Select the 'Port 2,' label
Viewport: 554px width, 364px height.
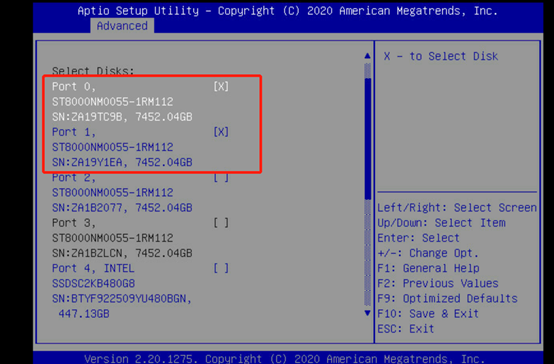73,177
